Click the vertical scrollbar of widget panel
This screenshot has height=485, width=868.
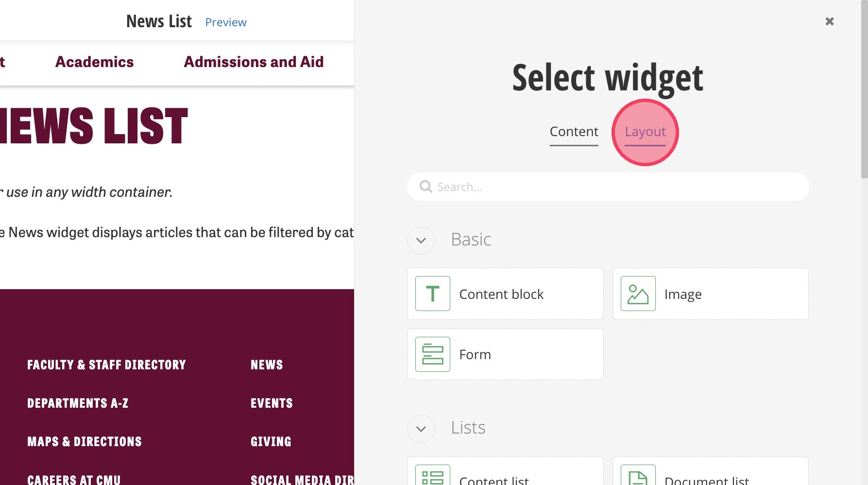tap(864, 97)
